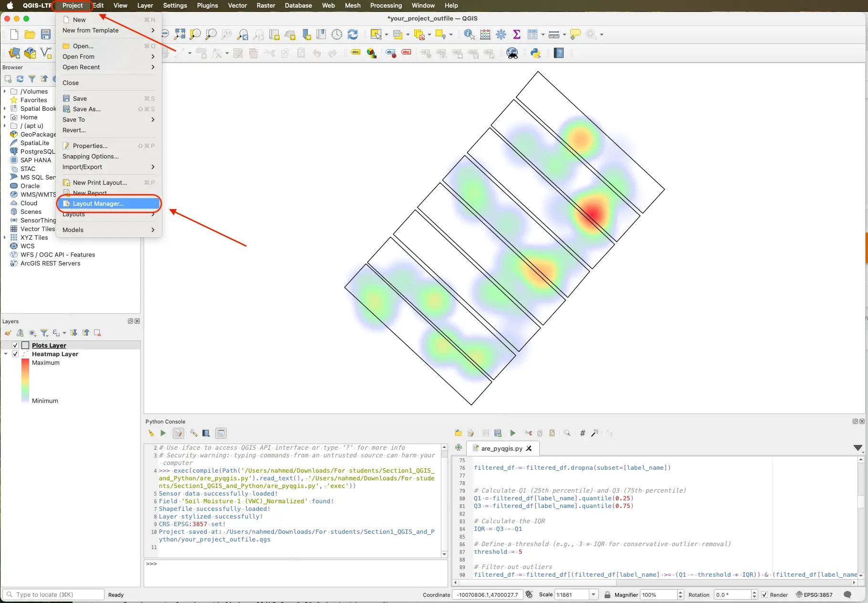This screenshot has height=603, width=868.
Task: Open the Help Contents question icon
Action: tap(559, 53)
